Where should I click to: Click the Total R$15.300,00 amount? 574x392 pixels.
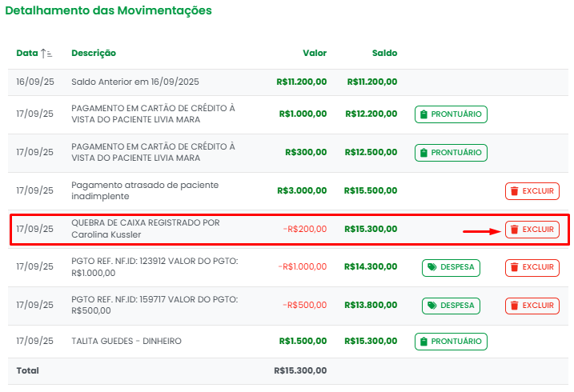tap(300, 370)
